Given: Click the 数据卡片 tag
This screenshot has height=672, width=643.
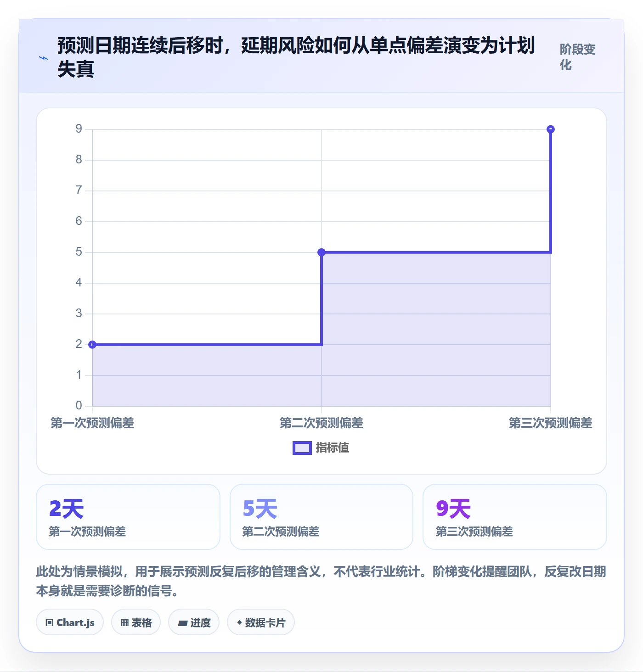Looking at the screenshot, I should (261, 622).
